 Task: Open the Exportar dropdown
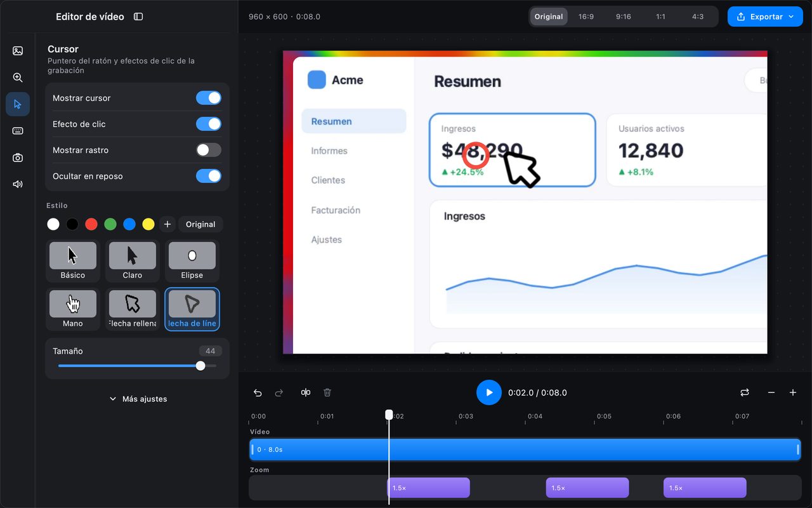[x=765, y=17]
